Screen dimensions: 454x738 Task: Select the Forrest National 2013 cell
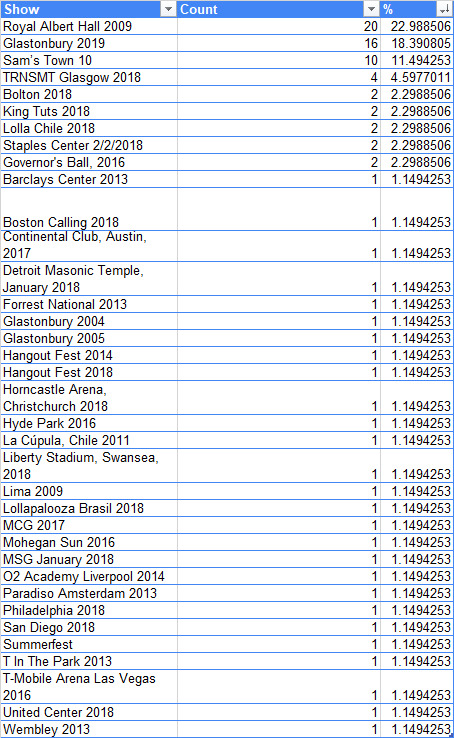(89, 304)
